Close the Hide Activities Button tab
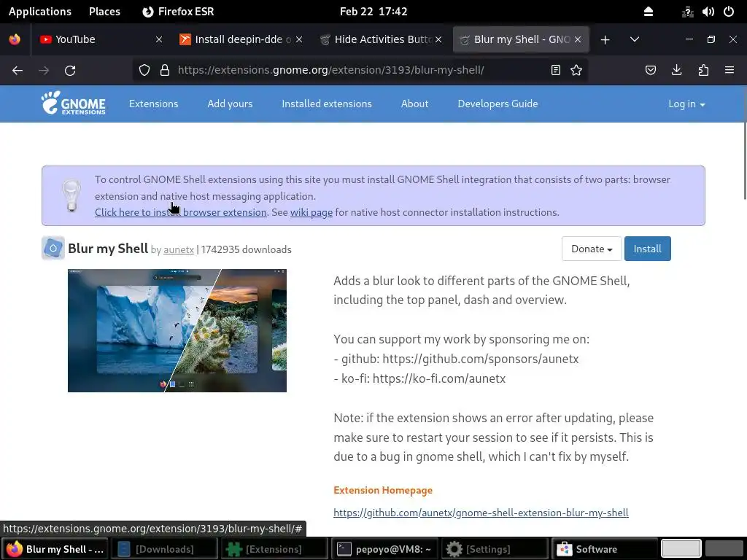 pos(438,39)
